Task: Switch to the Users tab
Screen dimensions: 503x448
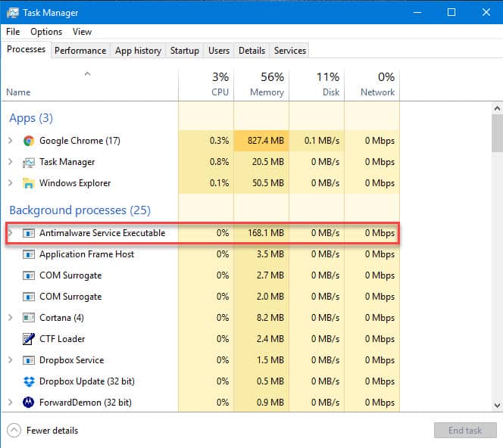Action: click(219, 51)
